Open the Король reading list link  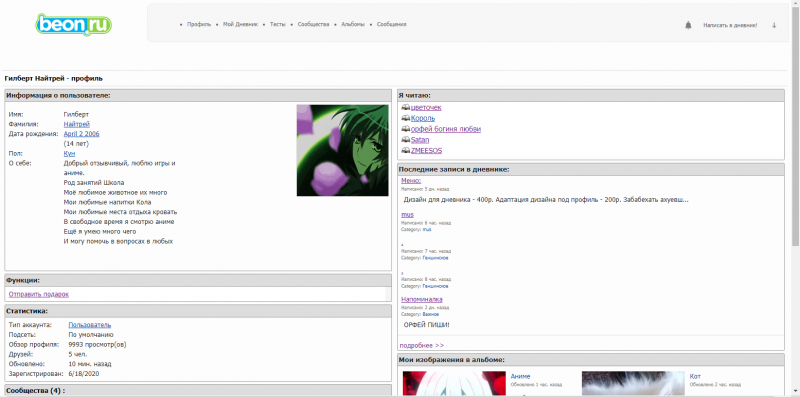click(x=423, y=118)
